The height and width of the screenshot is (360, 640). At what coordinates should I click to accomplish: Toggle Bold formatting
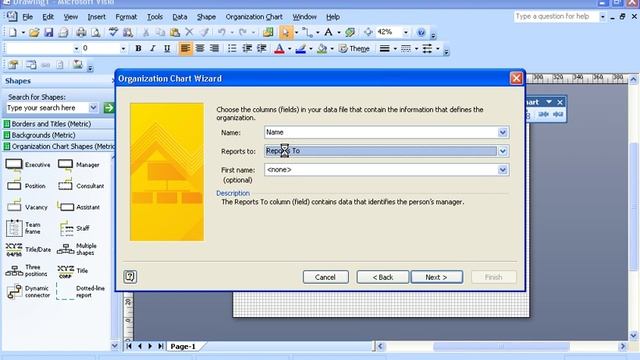point(138,49)
